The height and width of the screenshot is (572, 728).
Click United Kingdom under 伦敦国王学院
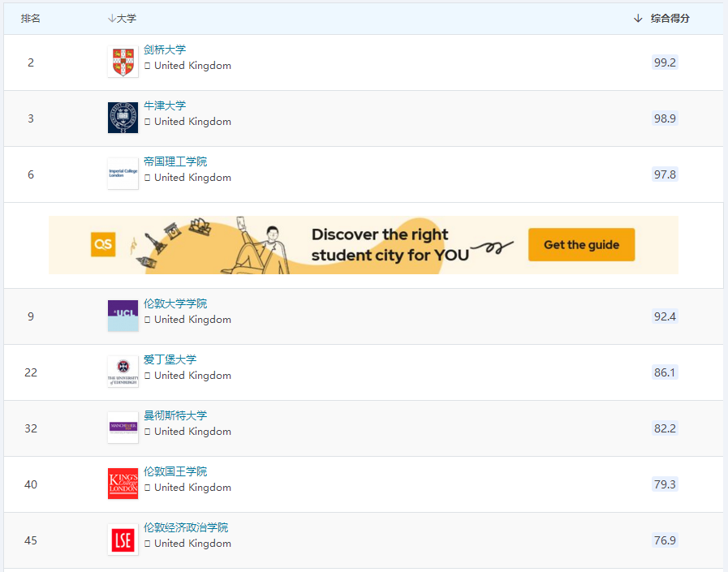[192, 488]
